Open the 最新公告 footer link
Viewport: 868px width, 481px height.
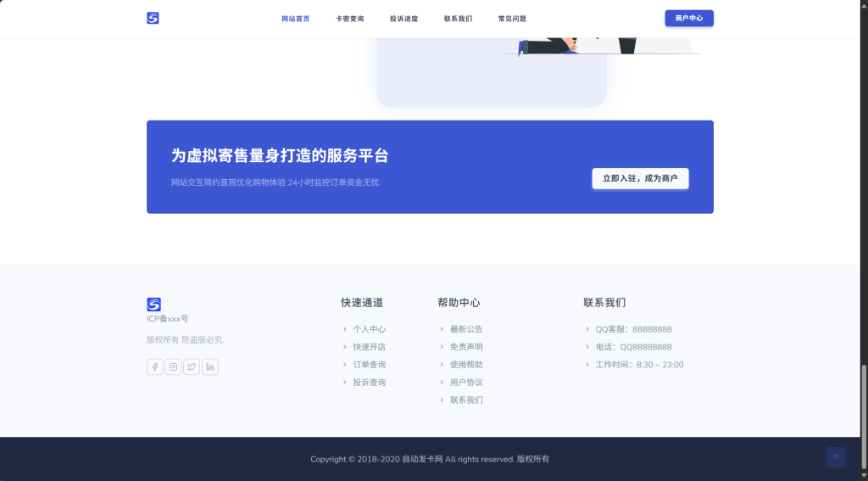coord(466,329)
